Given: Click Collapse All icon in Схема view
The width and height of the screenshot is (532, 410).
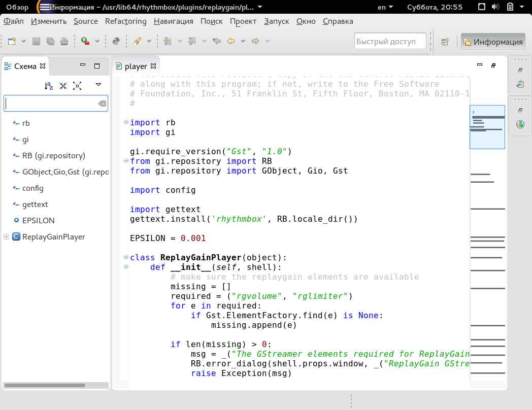Looking at the screenshot, I should pyautogui.click(x=63, y=86).
